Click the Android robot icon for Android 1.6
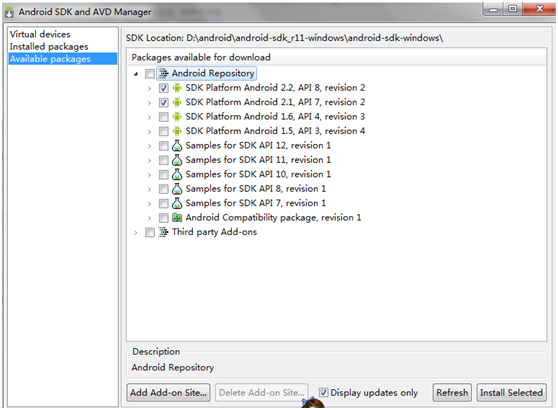The width and height of the screenshot is (558, 410). (x=177, y=116)
